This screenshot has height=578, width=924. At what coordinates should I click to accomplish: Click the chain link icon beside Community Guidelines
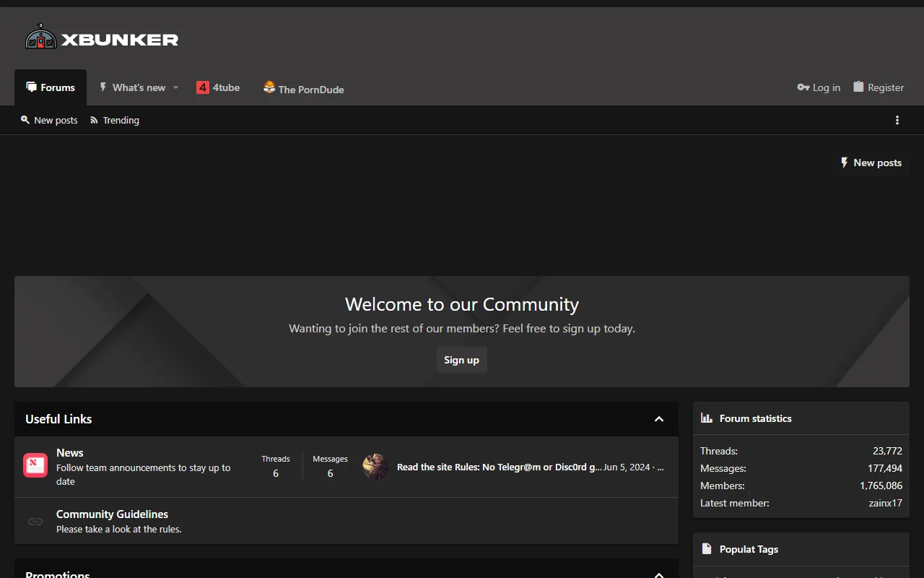click(35, 521)
